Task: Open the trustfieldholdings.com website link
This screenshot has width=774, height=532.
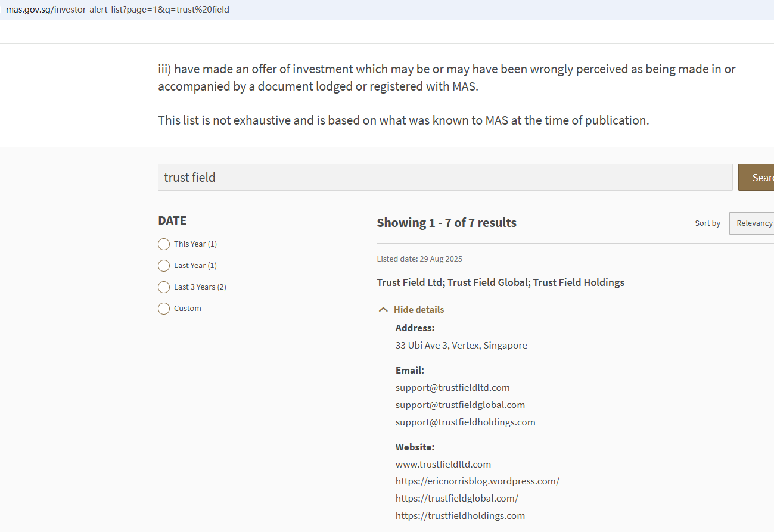Action: coord(460,516)
